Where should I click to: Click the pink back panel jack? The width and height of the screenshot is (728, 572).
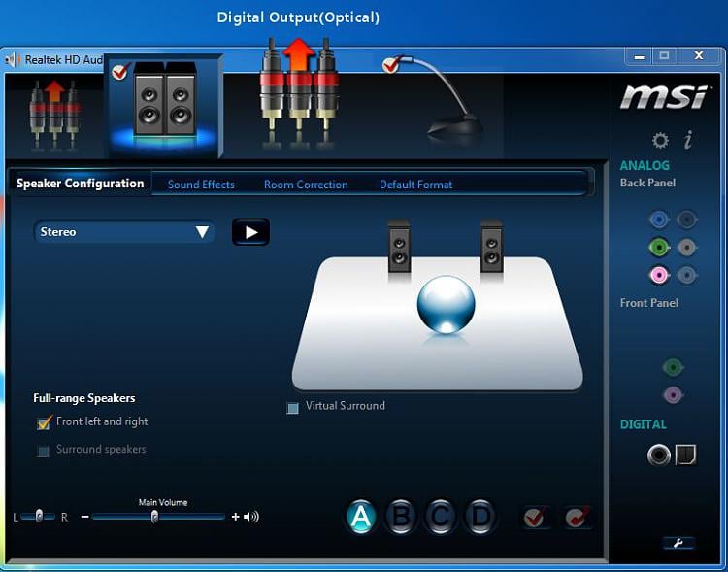pyautogui.click(x=659, y=275)
